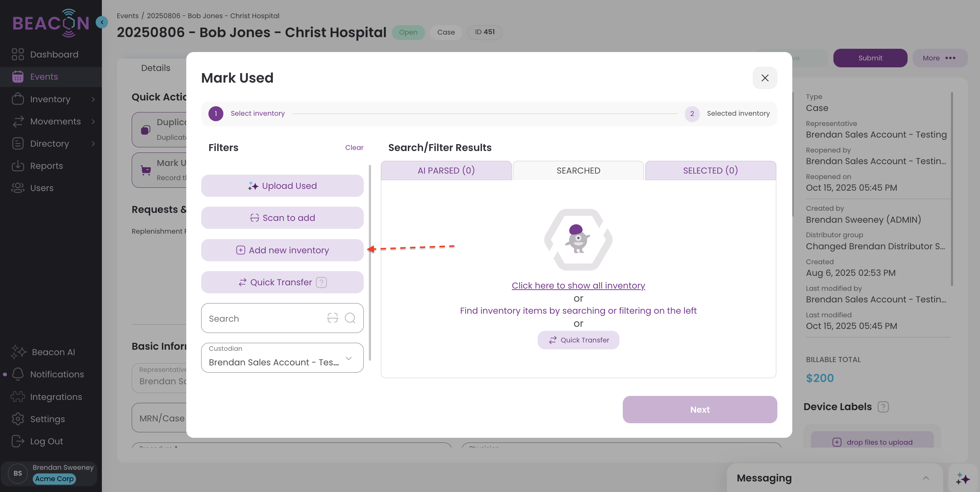
Task: Expand the Messaging panel chevron
Action: coord(925,478)
